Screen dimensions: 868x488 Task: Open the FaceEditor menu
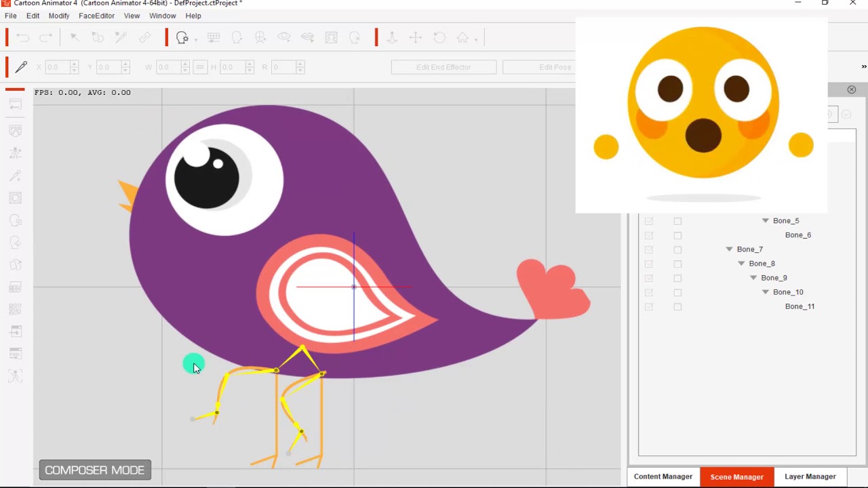pyautogui.click(x=96, y=16)
